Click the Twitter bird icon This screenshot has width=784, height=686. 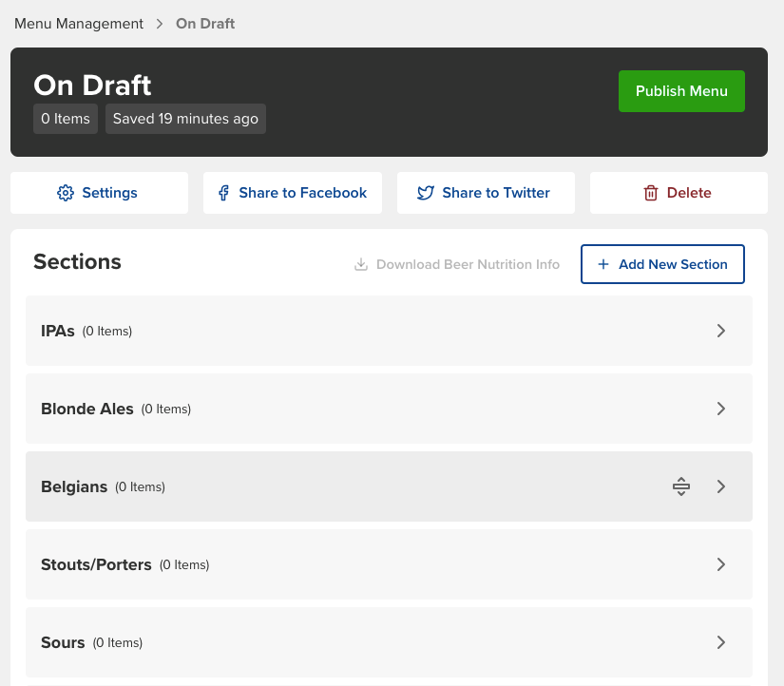click(x=426, y=193)
